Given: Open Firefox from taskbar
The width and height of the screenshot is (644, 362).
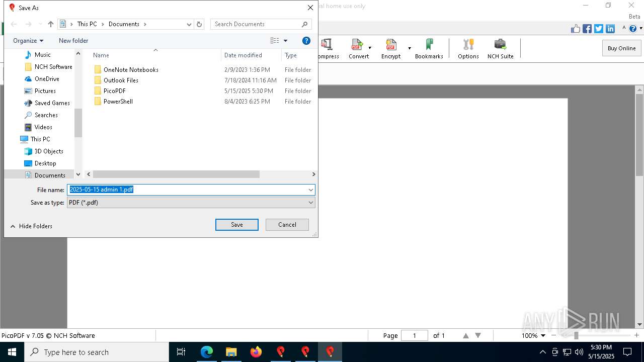Looking at the screenshot, I should point(256,352).
